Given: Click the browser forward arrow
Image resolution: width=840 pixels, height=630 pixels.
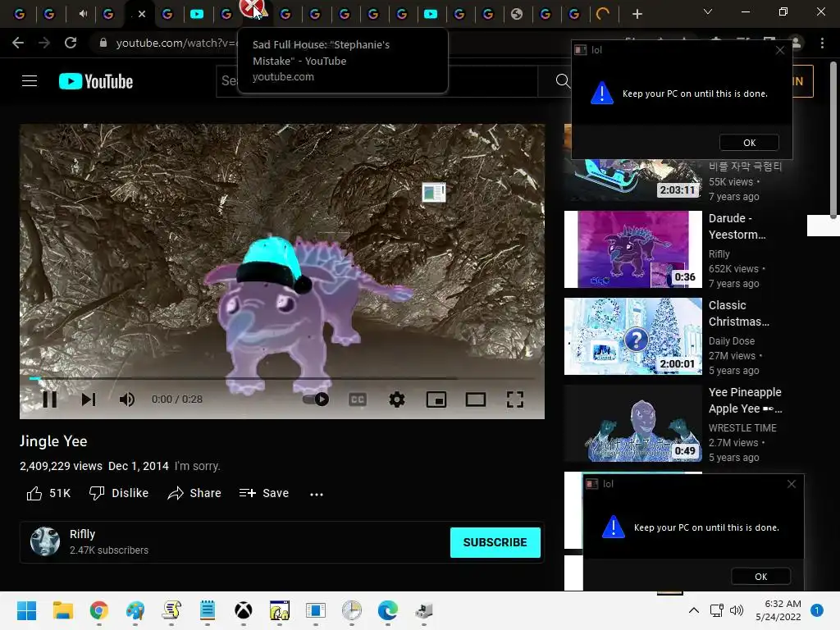Looking at the screenshot, I should coord(44,43).
